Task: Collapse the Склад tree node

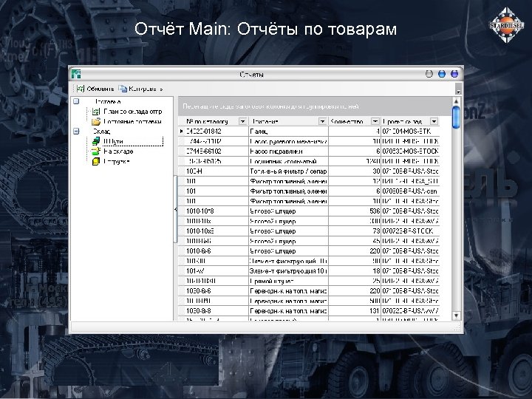Action: tap(76, 131)
